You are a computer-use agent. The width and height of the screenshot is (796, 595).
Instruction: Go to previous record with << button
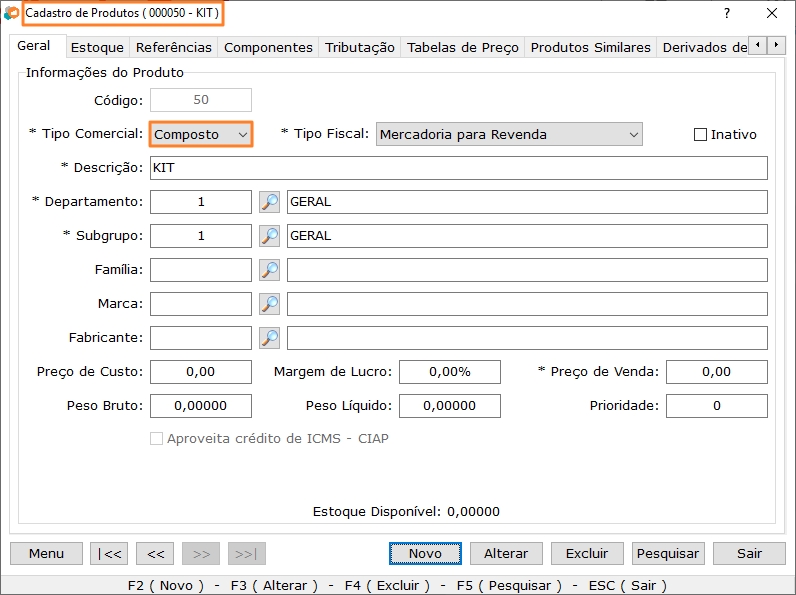(x=155, y=553)
